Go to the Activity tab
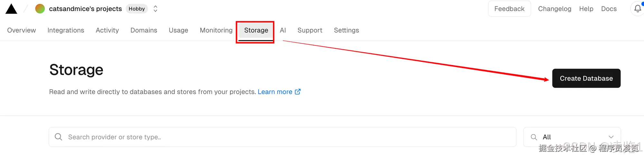This screenshot has width=644, height=158. coord(107,30)
